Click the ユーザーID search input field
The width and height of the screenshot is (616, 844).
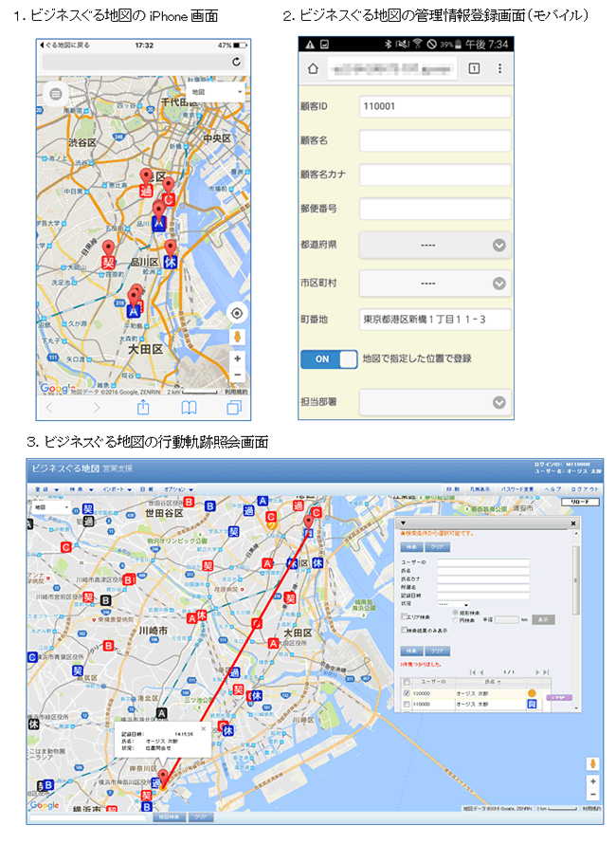pos(483,562)
